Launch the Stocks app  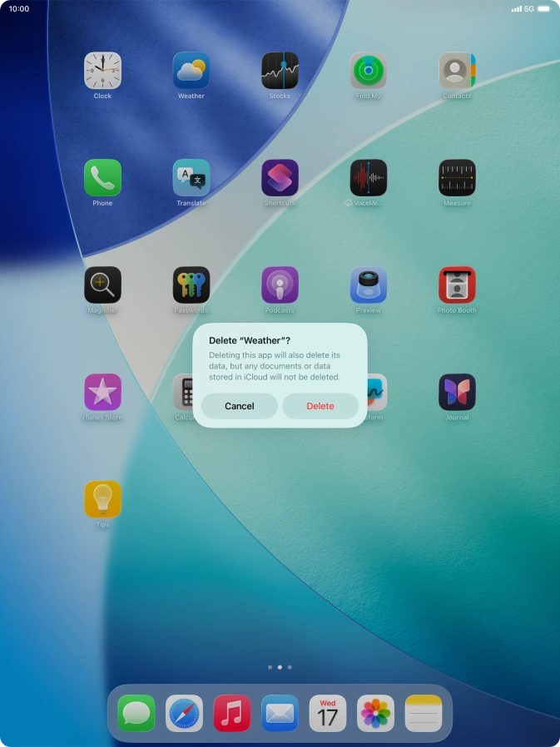[280, 71]
